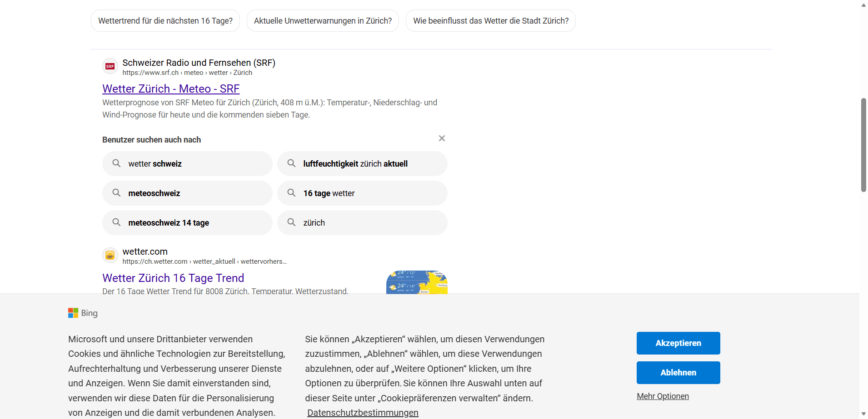Click 'Benutzer suchen auch nach' heading
868x419 pixels.
151,140
